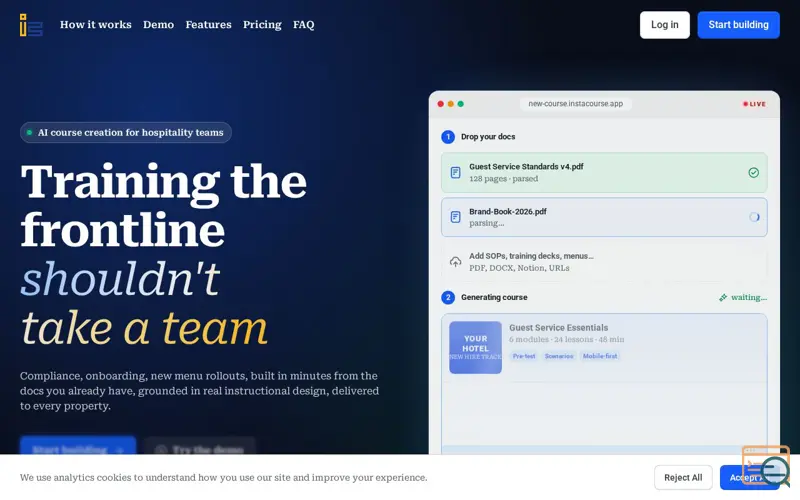Viewport: 800px width, 500px height.
Task: Click the orange browser-magnifier overlay icon
Action: pos(766,465)
